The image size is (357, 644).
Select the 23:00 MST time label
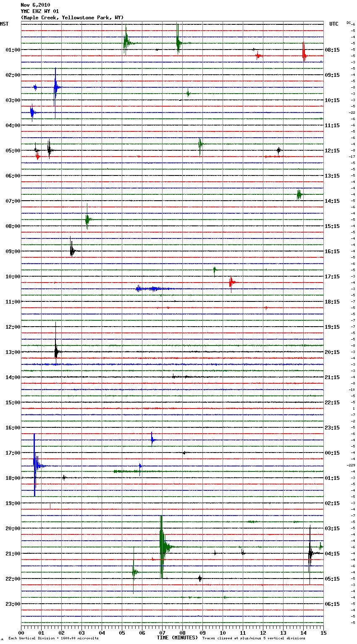13,604
